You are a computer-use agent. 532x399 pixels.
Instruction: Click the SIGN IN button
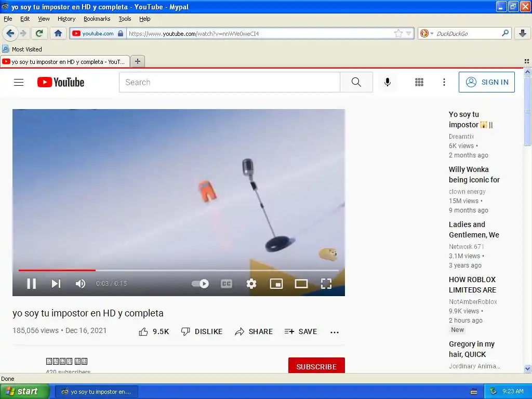(x=486, y=82)
